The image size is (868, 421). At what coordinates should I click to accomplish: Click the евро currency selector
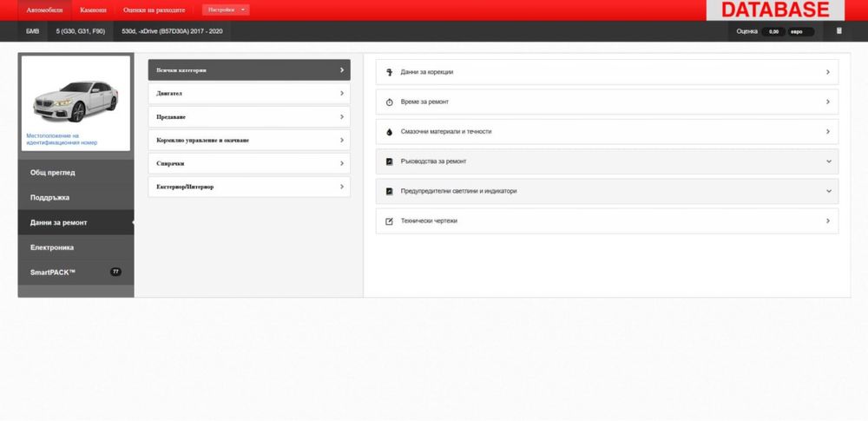(x=801, y=31)
